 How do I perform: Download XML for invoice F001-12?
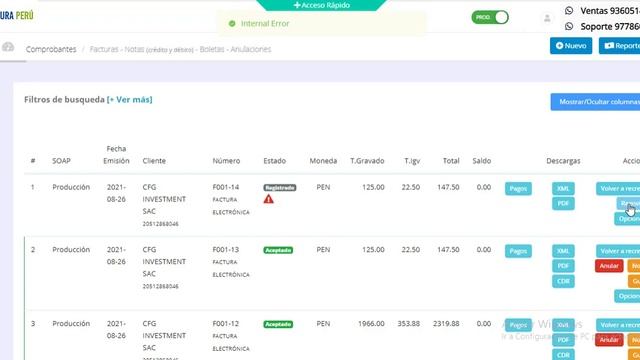click(563, 325)
